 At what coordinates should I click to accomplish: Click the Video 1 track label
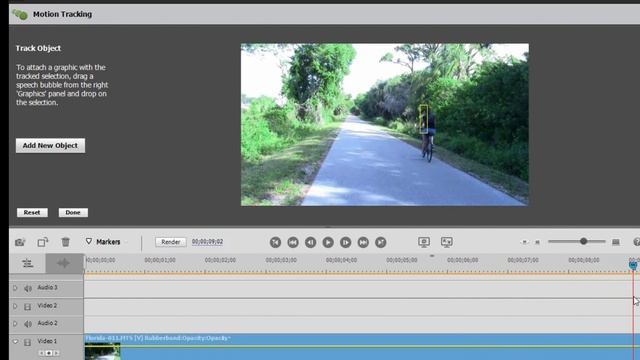point(47,341)
